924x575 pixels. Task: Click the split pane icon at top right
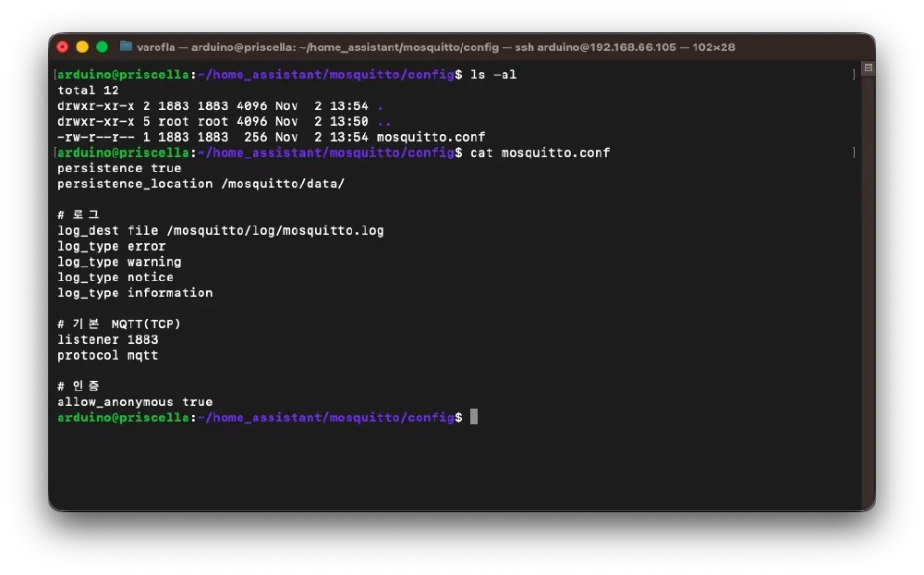[868, 68]
